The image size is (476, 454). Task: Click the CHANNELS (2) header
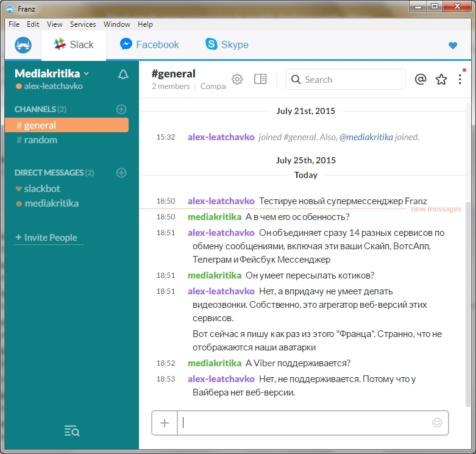(40, 109)
